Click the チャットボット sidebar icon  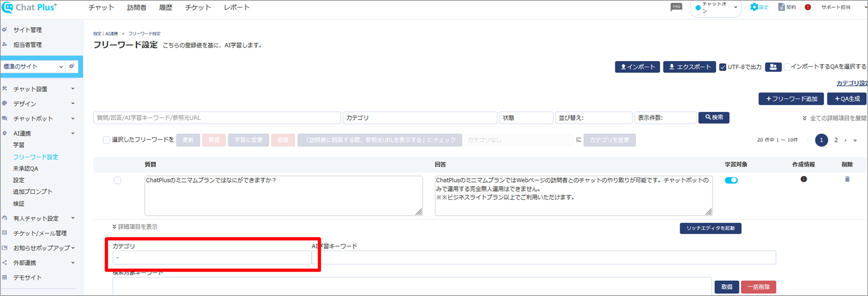[5, 118]
